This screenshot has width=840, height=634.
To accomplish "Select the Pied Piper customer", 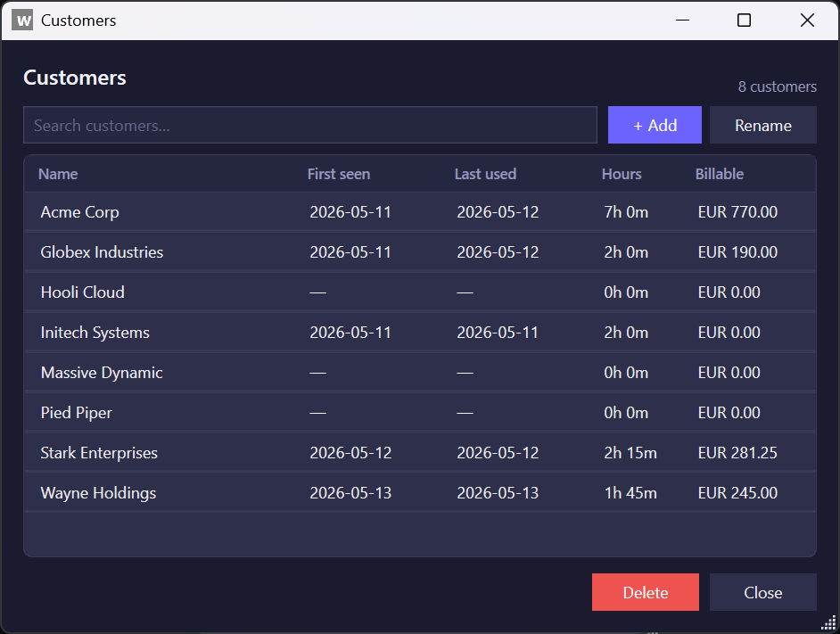I will click(420, 413).
